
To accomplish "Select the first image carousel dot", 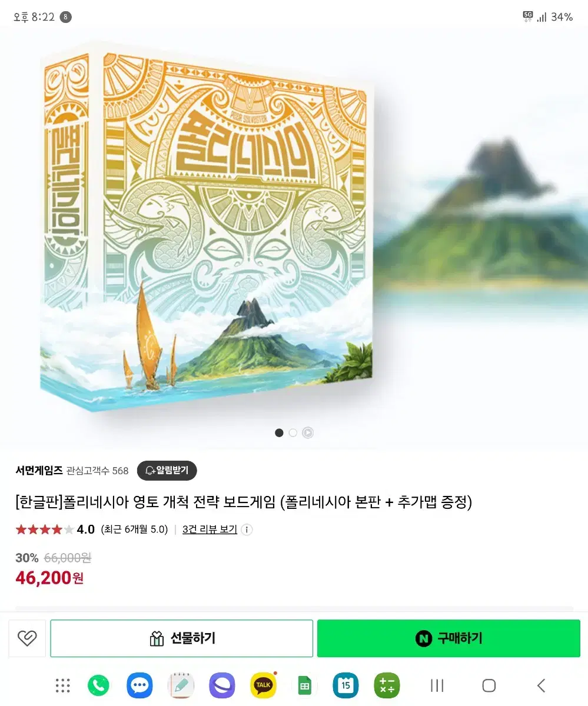I will [x=279, y=433].
